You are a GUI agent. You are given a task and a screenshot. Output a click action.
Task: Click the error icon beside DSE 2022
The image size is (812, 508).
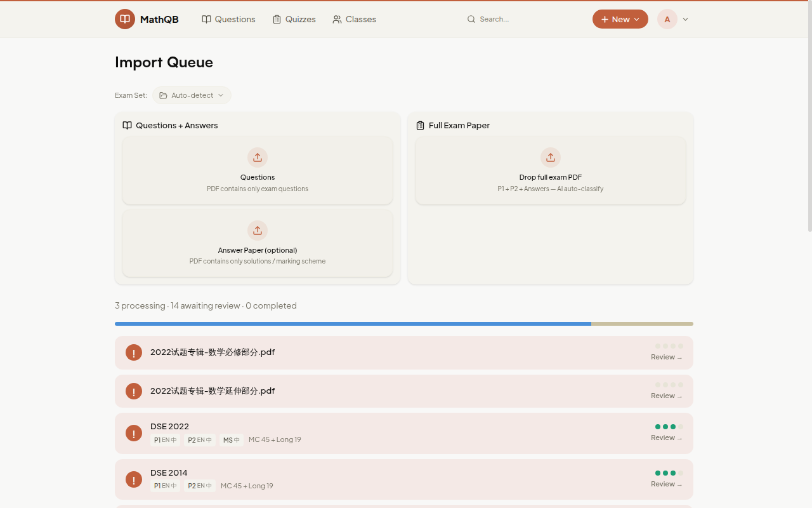pos(134,433)
